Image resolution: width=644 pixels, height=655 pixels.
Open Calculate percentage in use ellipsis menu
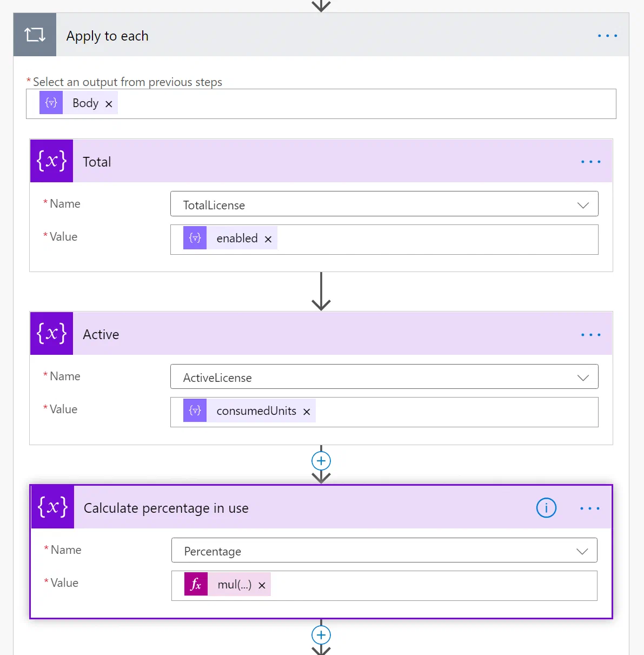click(589, 508)
